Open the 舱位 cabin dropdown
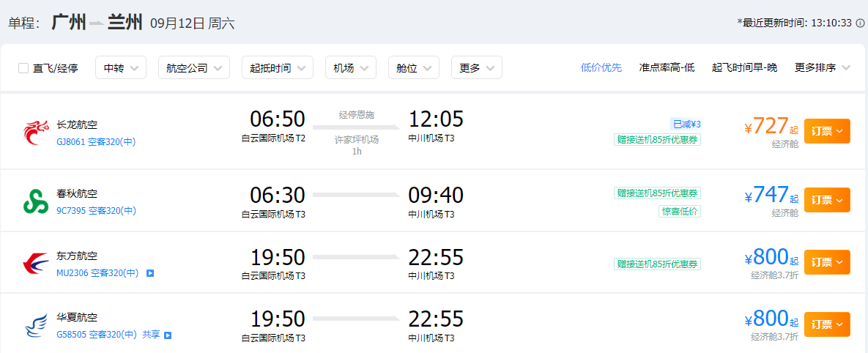 (414, 67)
